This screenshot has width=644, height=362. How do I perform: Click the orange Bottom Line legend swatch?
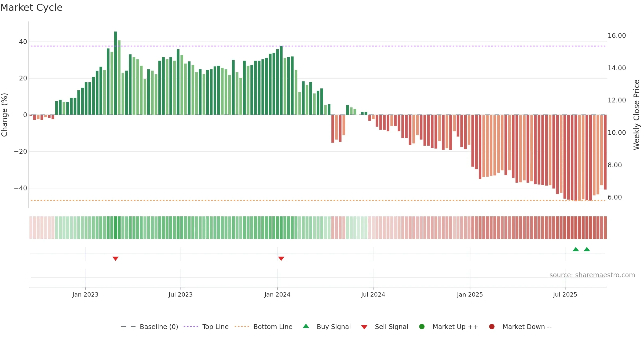coord(242,327)
